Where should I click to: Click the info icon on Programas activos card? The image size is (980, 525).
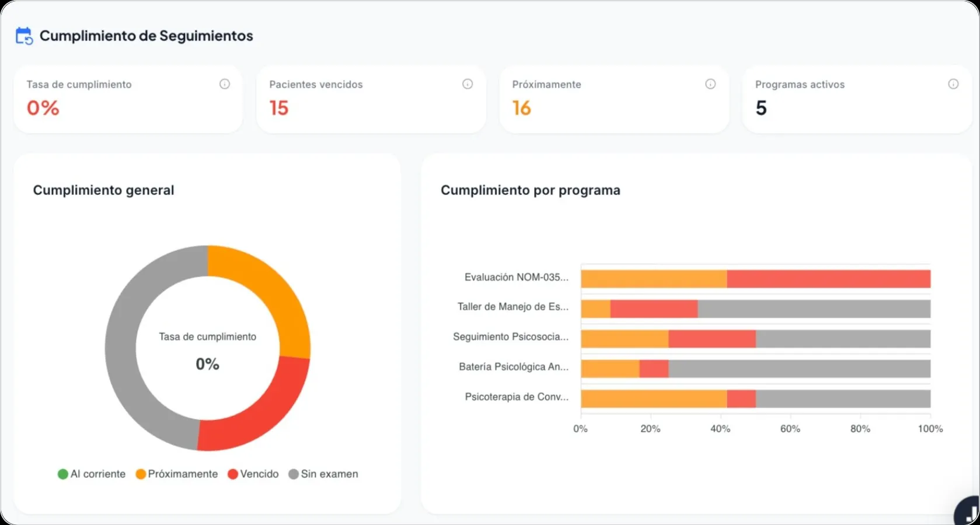point(954,84)
